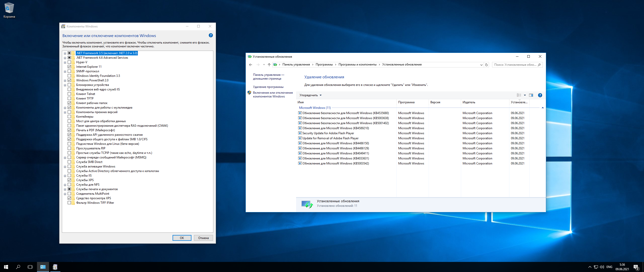This screenshot has height=272, width=644.
Task: Open the Удаление программы link
Action: coord(268,87)
